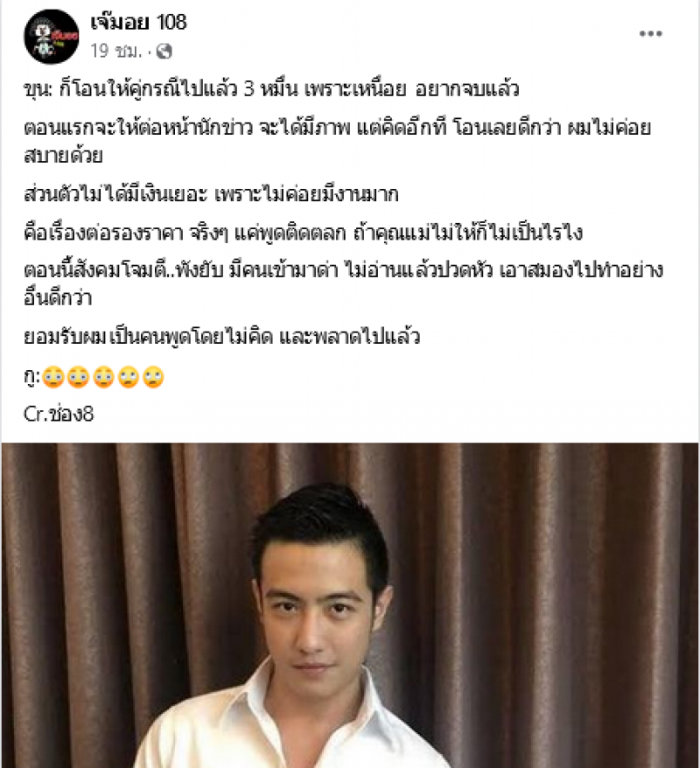Open the 19 ชม. timestamp link
The height and width of the screenshot is (768, 700).
tap(116, 51)
